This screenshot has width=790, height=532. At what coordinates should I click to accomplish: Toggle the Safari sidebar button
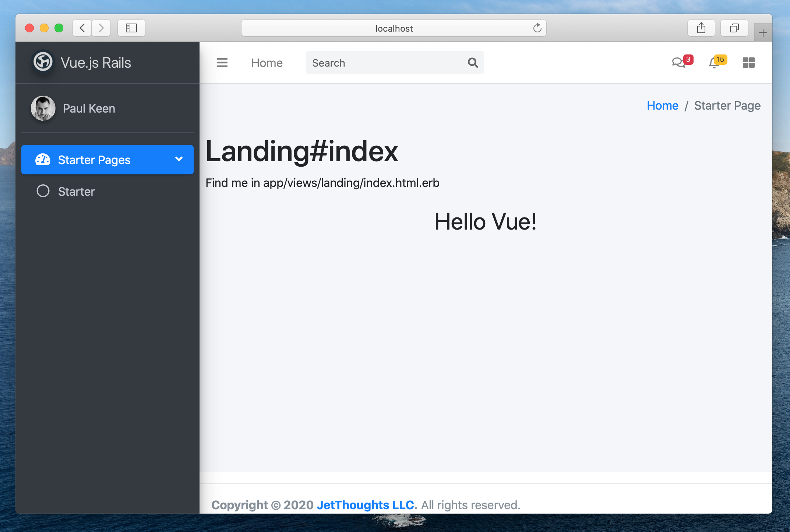(x=131, y=28)
